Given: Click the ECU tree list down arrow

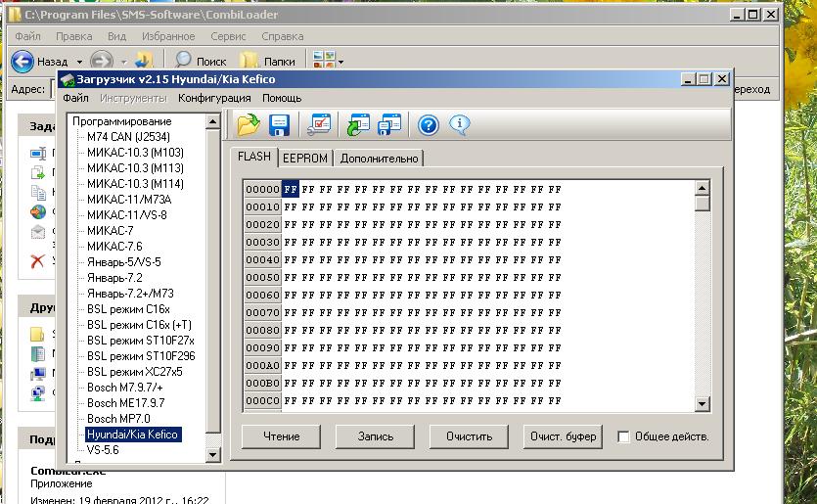Looking at the screenshot, I should (x=212, y=454).
